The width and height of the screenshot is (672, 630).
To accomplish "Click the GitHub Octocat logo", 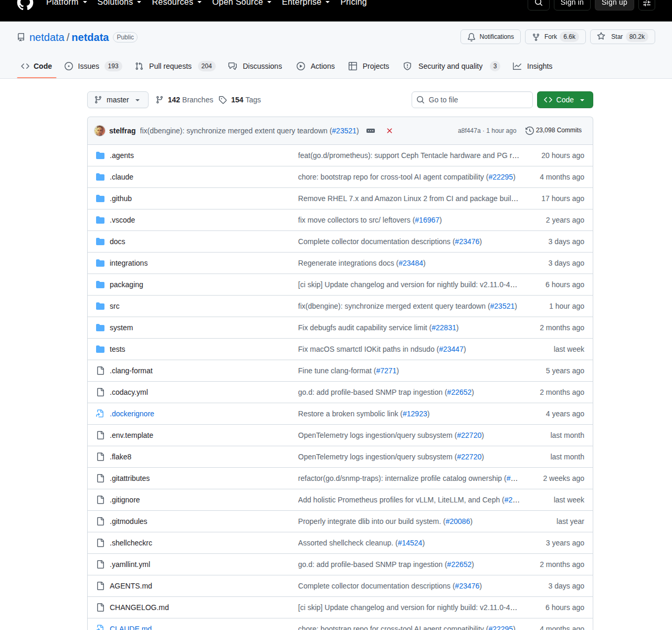I will click(25, 4).
